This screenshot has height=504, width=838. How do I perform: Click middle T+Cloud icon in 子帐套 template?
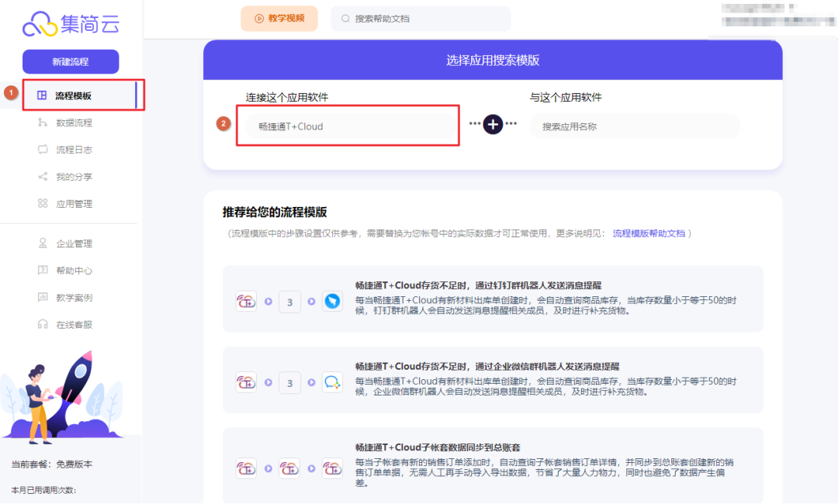289,469
